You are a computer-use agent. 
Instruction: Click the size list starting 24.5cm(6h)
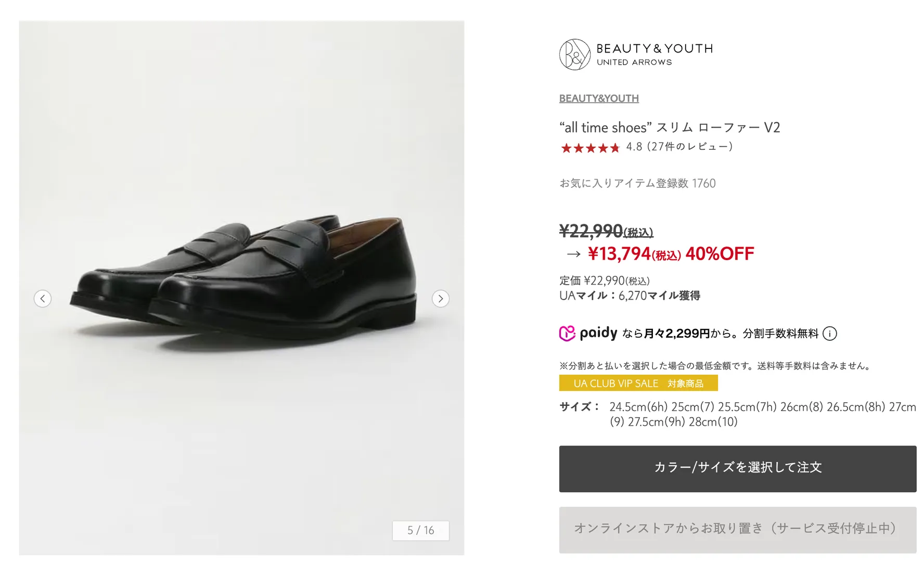[762, 414]
